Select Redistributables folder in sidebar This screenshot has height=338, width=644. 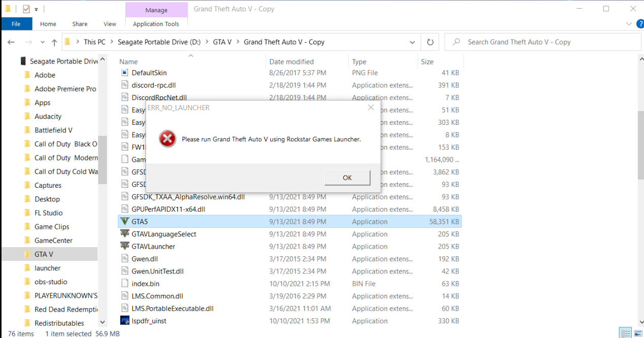point(59,323)
